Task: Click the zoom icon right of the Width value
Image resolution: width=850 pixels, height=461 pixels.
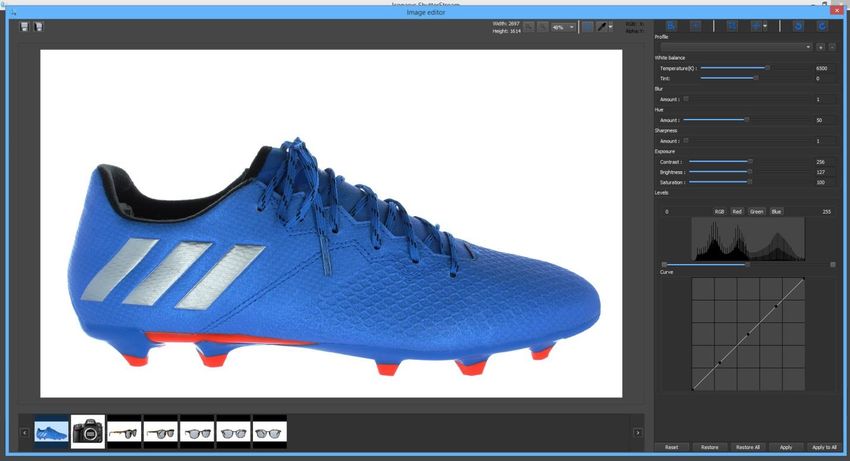Action: (x=529, y=27)
